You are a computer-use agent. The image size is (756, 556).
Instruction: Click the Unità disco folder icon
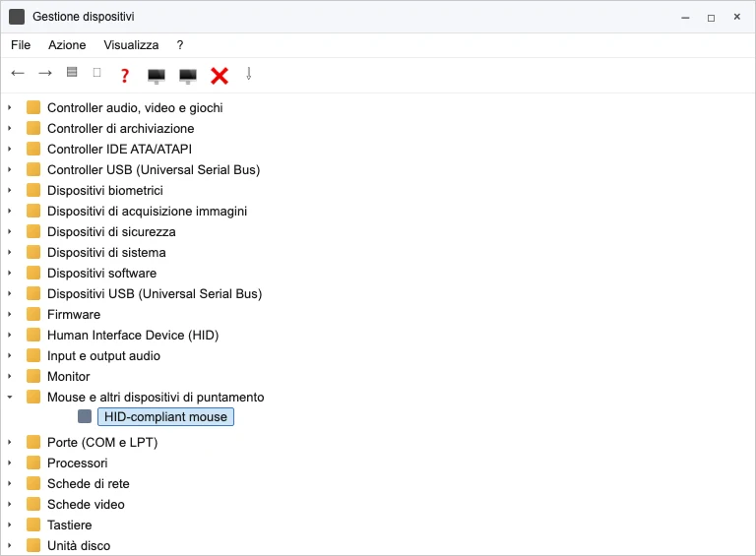(33, 545)
